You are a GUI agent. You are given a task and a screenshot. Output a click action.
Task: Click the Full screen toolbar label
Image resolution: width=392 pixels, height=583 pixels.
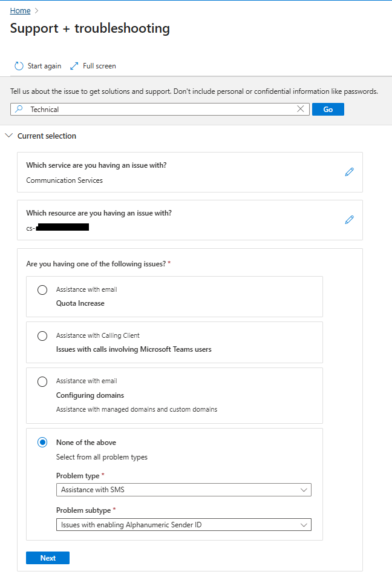(x=99, y=66)
